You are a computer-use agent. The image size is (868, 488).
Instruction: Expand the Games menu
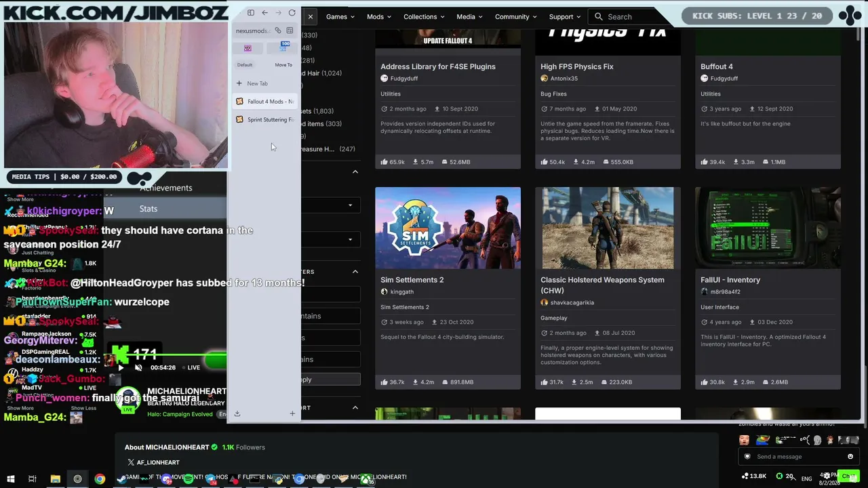[x=340, y=17]
